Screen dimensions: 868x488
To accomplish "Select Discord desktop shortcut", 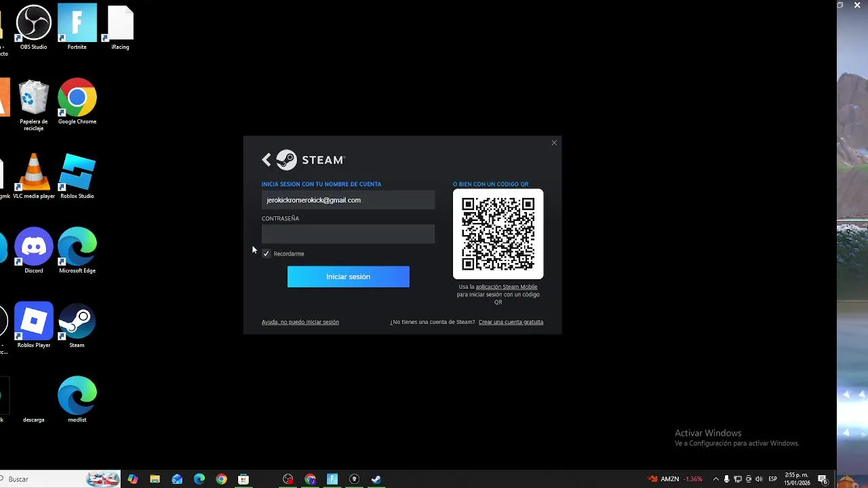I will (x=33, y=251).
